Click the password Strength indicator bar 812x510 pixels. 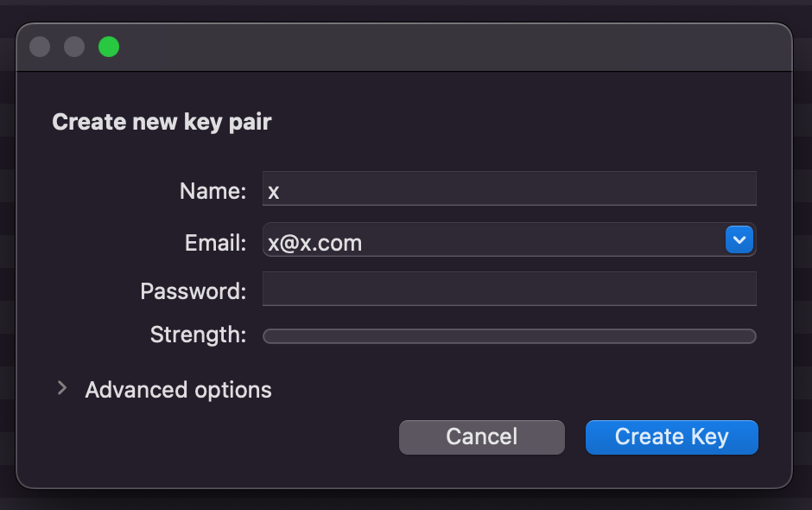pyautogui.click(x=510, y=336)
